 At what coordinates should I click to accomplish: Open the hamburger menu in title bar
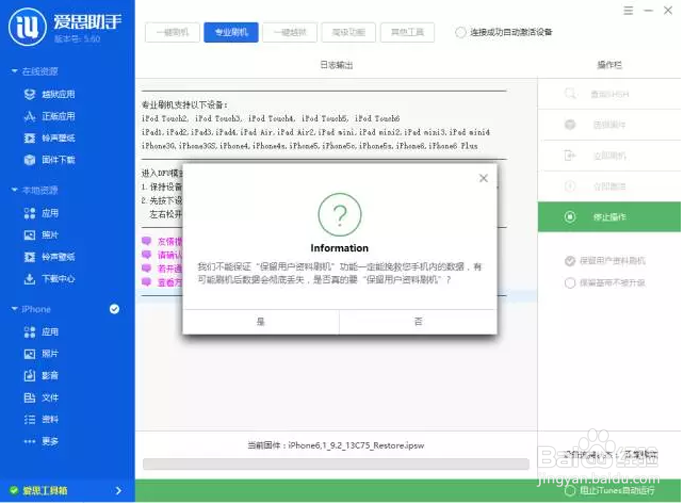(x=628, y=10)
